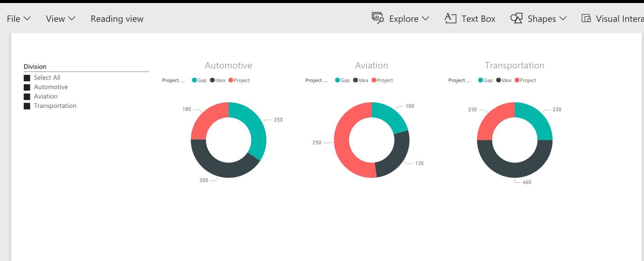Click the Project legend title in Automotive chart

pyautogui.click(x=173, y=80)
